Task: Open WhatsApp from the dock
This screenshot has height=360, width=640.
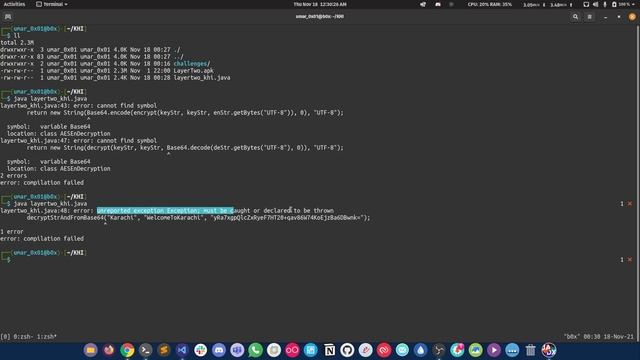Action: [x=256, y=350]
